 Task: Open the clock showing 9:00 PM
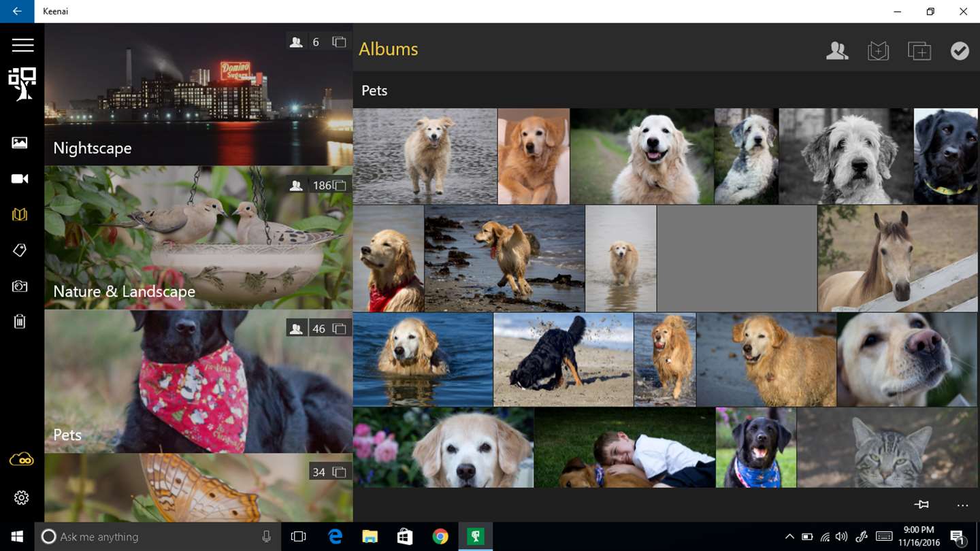pos(918,537)
